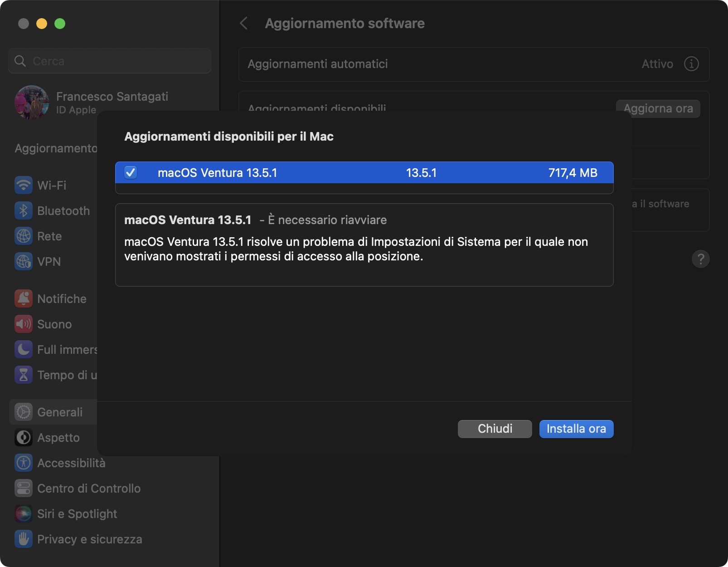Click the Generali gear icon
Image resolution: width=728 pixels, height=567 pixels.
pyautogui.click(x=24, y=412)
